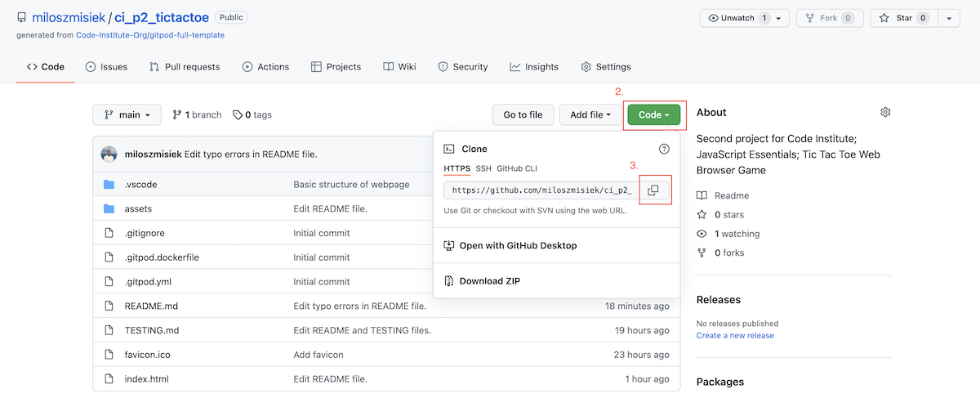Open the clone help question icon
This screenshot has height=398, width=980.
pos(664,149)
